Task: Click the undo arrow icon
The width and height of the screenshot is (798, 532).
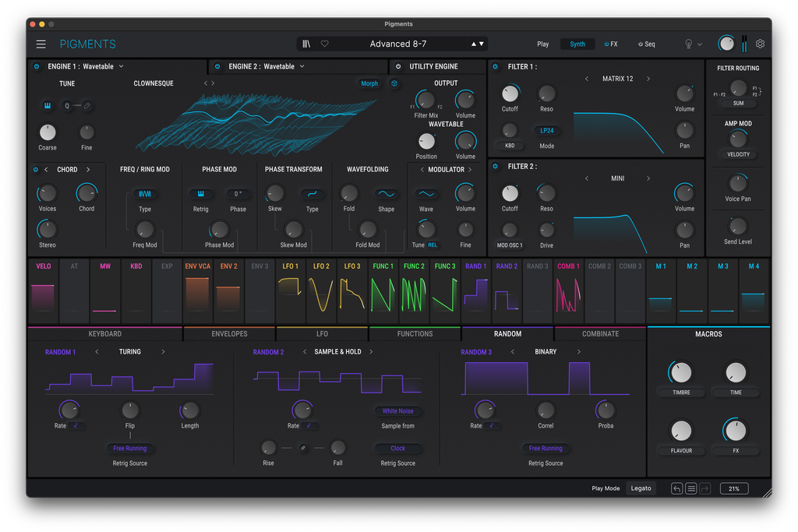Action: 677,488
